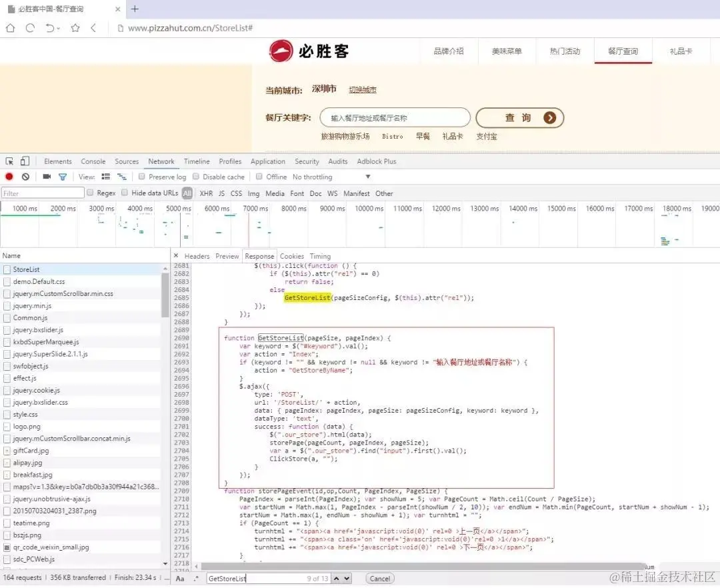The height and width of the screenshot is (588, 720).
Task: Toggle device toolbar icon in DevTools
Action: tap(25, 161)
